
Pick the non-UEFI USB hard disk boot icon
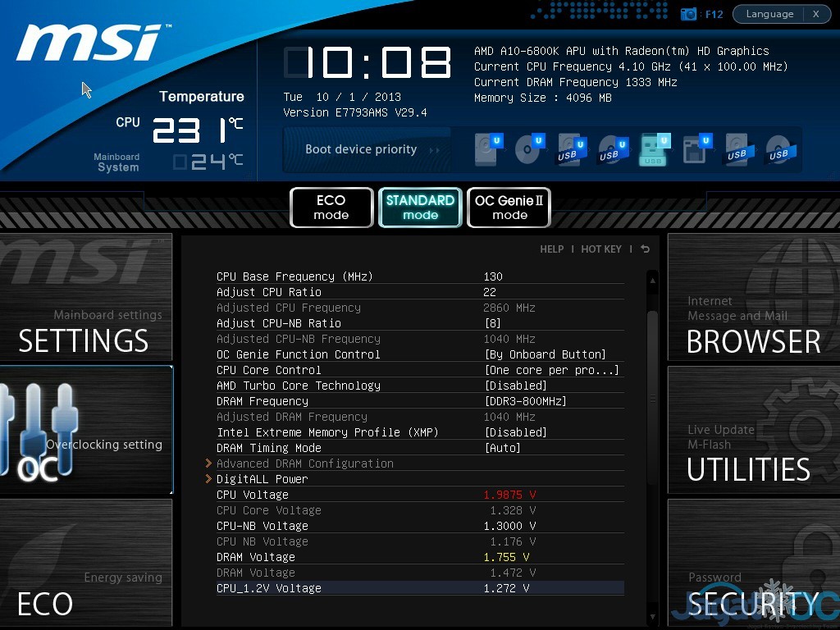click(x=739, y=150)
